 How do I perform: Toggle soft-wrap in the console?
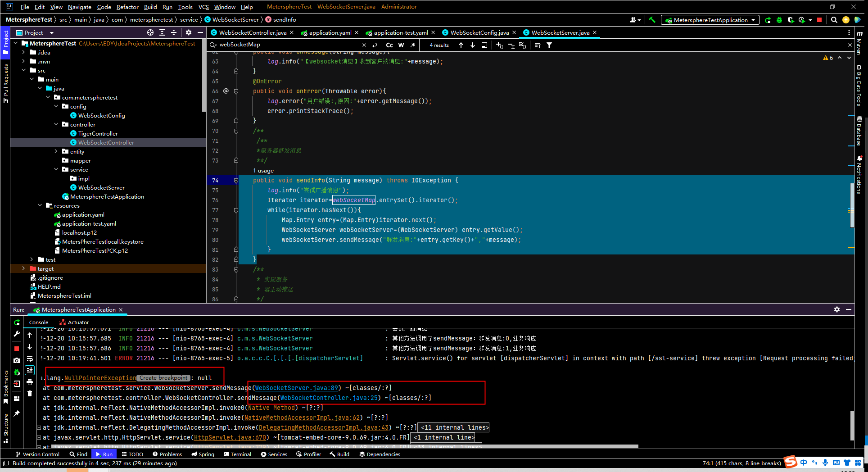click(30, 359)
